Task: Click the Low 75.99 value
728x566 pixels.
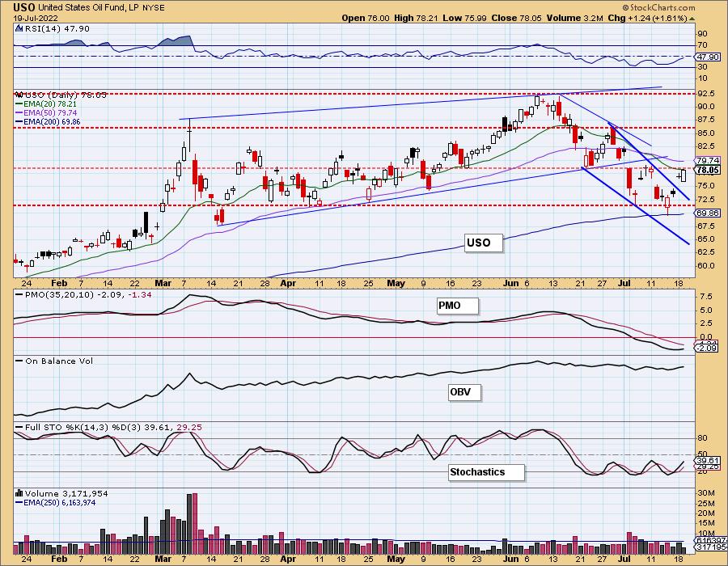Action: coord(463,18)
